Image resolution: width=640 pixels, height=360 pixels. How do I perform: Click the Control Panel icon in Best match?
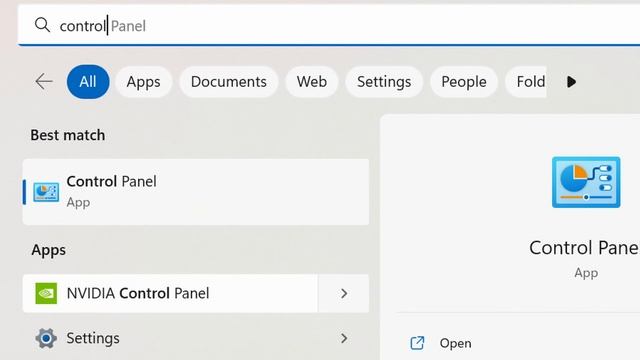[46, 192]
